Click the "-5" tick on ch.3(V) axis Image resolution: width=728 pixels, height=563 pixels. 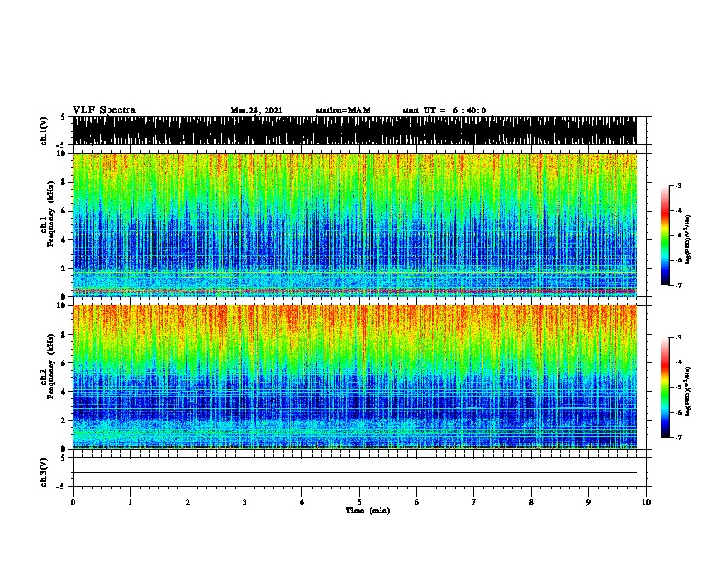pyautogui.click(x=61, y=487)
